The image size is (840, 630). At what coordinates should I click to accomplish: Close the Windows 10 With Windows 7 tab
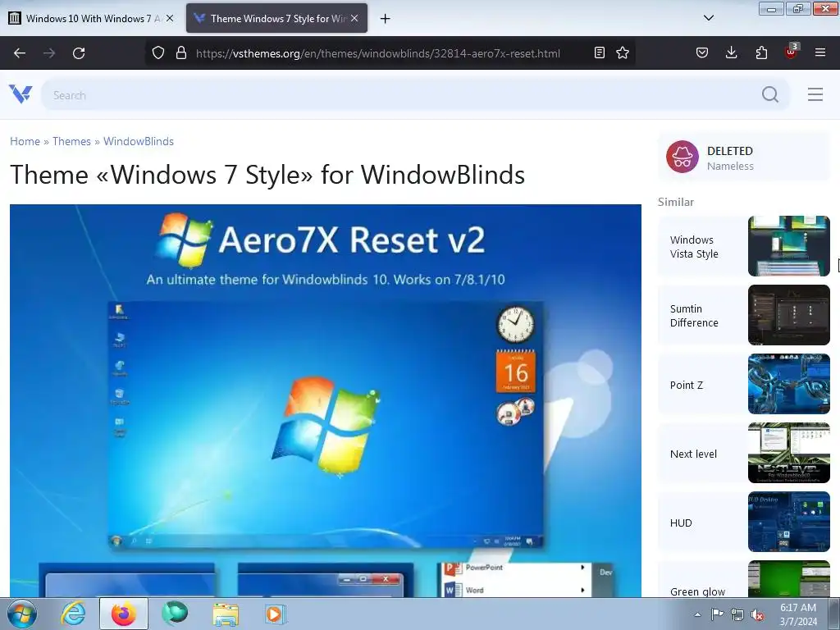(170, 18)
